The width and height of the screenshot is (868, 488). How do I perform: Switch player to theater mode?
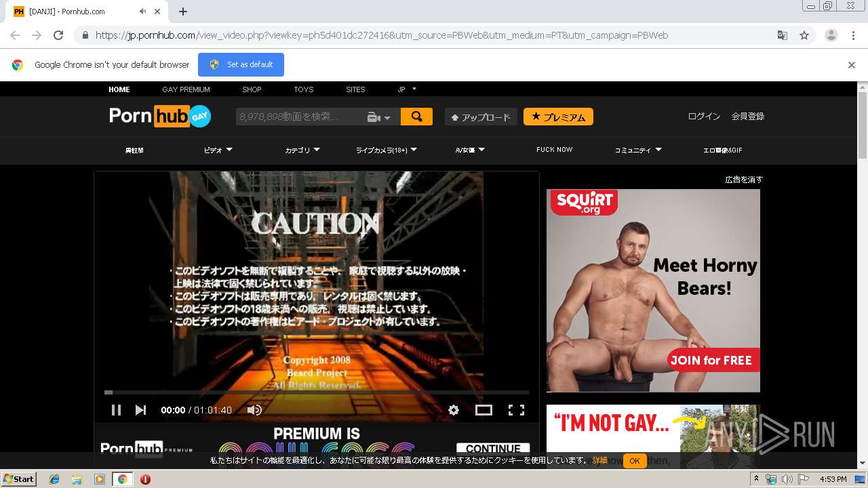(x=484, y=410)
